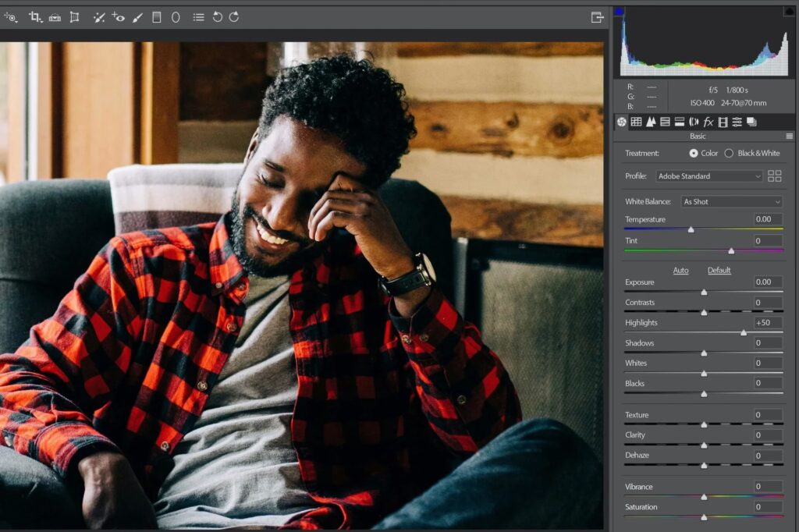Open the Effects (fx) panel tab
This screenshot has height=532, width=799.
pyautogui.click(x=708, y=122)
